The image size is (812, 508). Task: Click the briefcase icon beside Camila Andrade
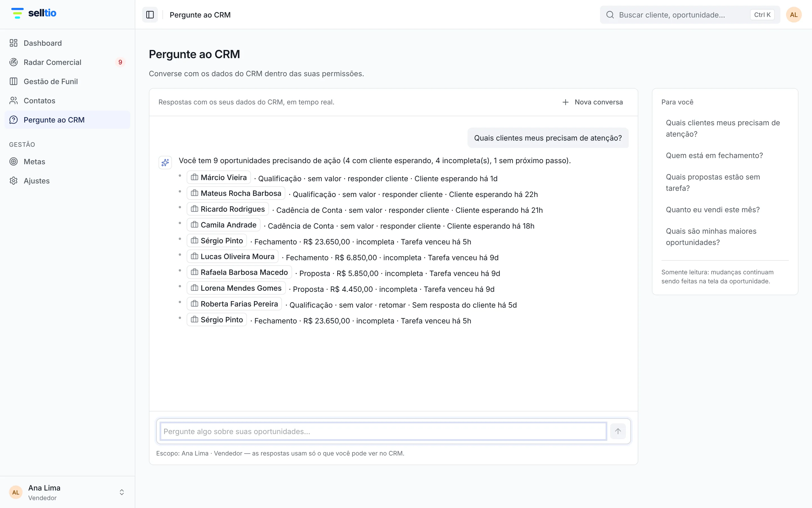195,225
